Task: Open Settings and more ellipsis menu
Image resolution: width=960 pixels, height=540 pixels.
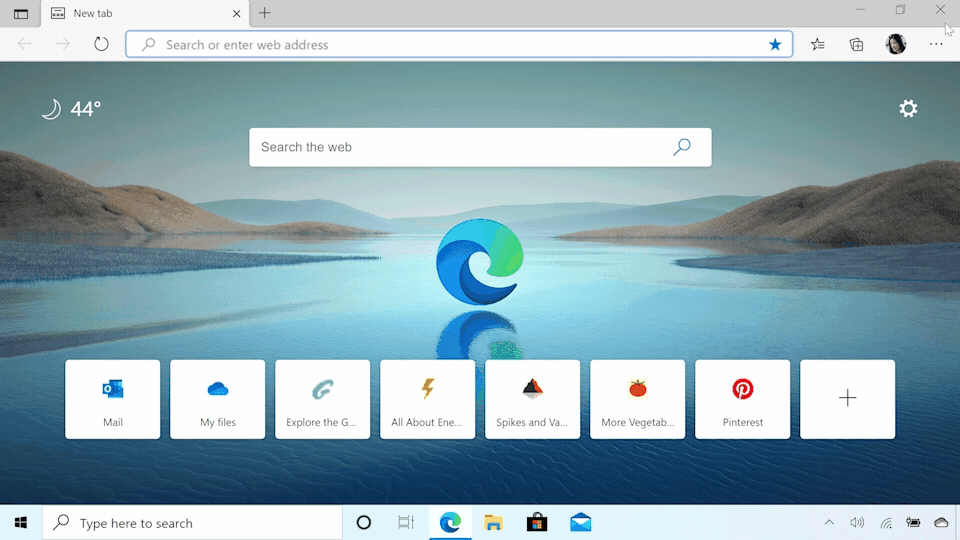Action: (936, 44)
